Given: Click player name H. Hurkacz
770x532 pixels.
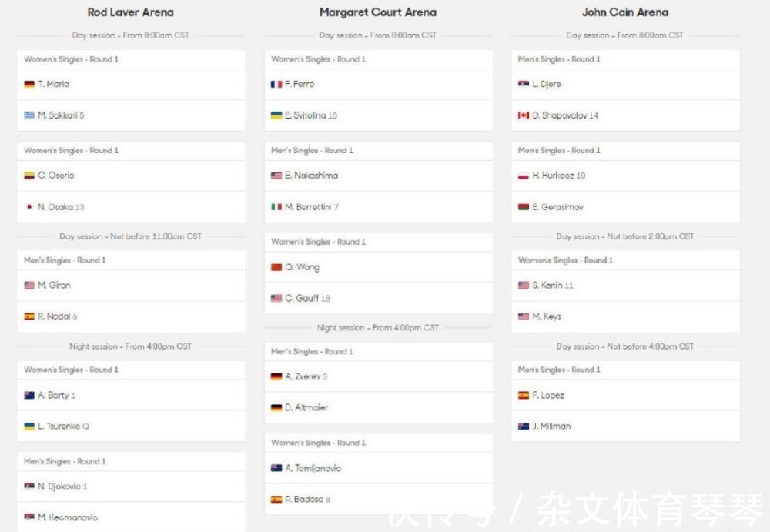Looking at the screenshot, I should click(x=554, y=176).
